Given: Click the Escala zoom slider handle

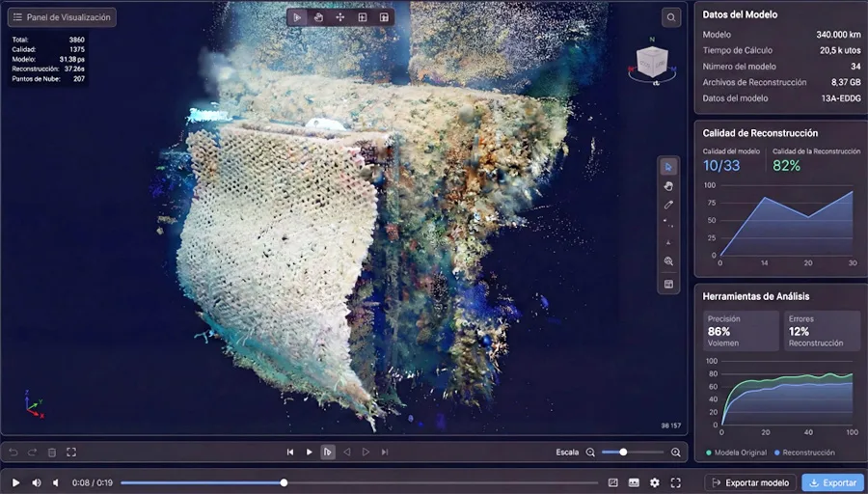Looking at the screenshot, I should pos(623,452).
